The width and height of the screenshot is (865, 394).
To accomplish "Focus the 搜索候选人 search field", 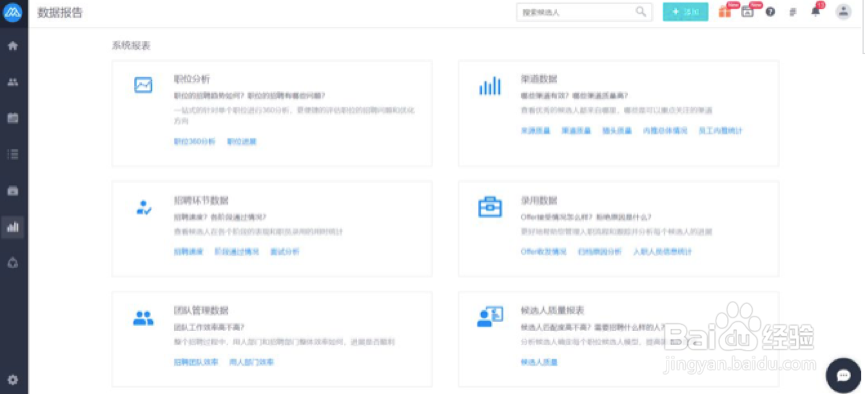I will pos(584,12).
